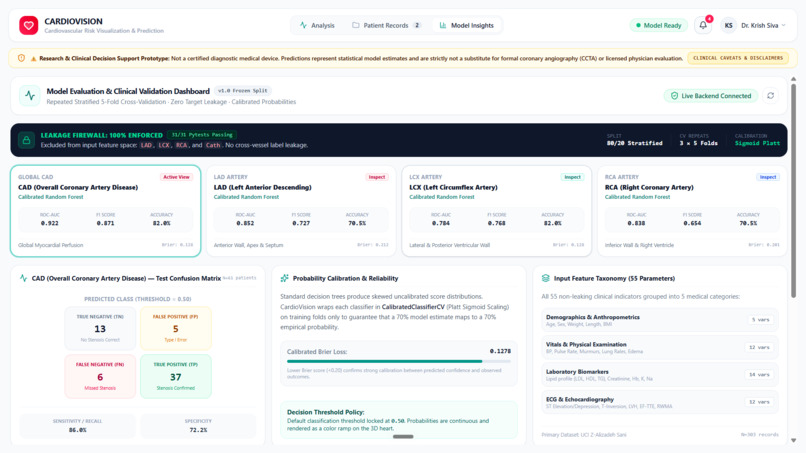The width and height of the screenshot is (806, 453).
Task: Select the Global CAD model card
Action: coord(105,211)
